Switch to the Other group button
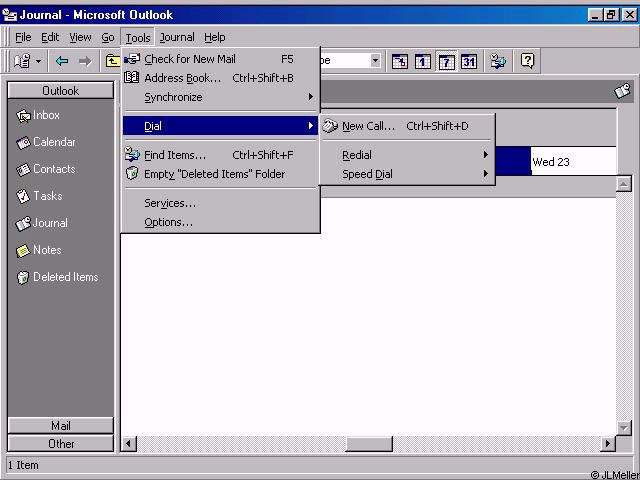Viewport: 640px width, 480px height. [x=60, y=444]
